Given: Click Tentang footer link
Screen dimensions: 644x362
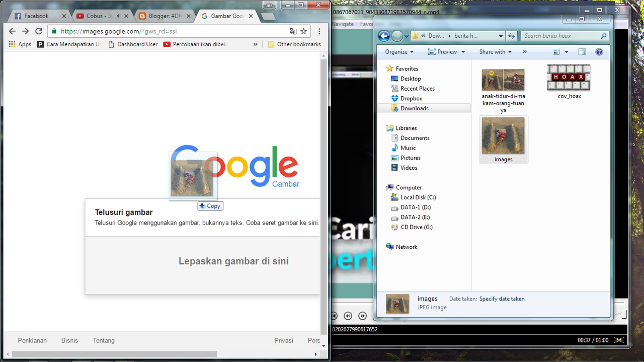Looking at the screenshot, I should [104, 340].
